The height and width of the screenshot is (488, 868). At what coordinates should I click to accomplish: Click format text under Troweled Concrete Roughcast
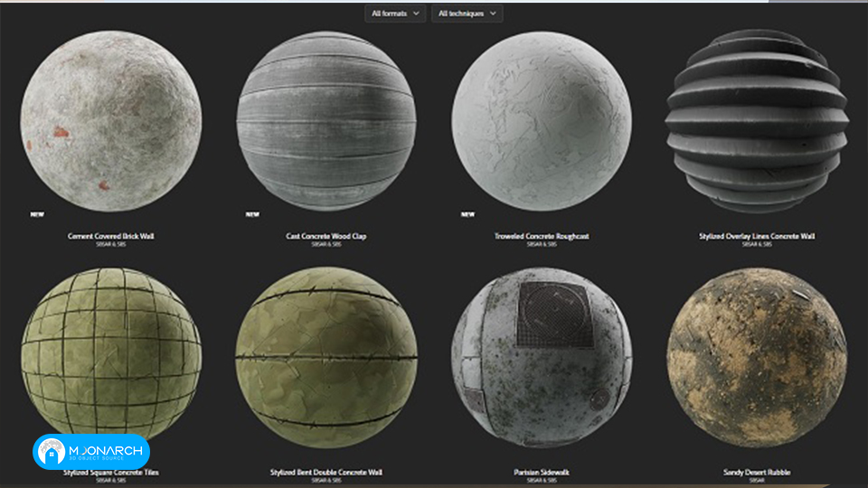pos(542,244)
